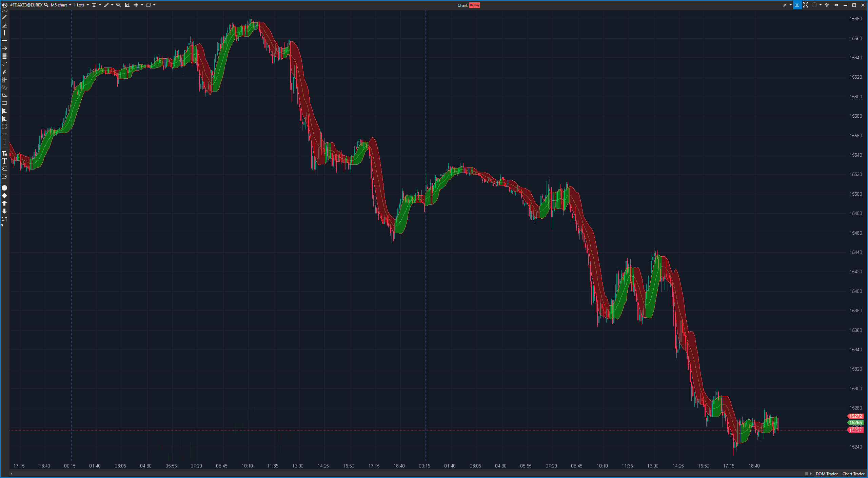Viewport: 868px width, 478px height.
Task: Click the 15265 green price label
Action: [855, 423]
